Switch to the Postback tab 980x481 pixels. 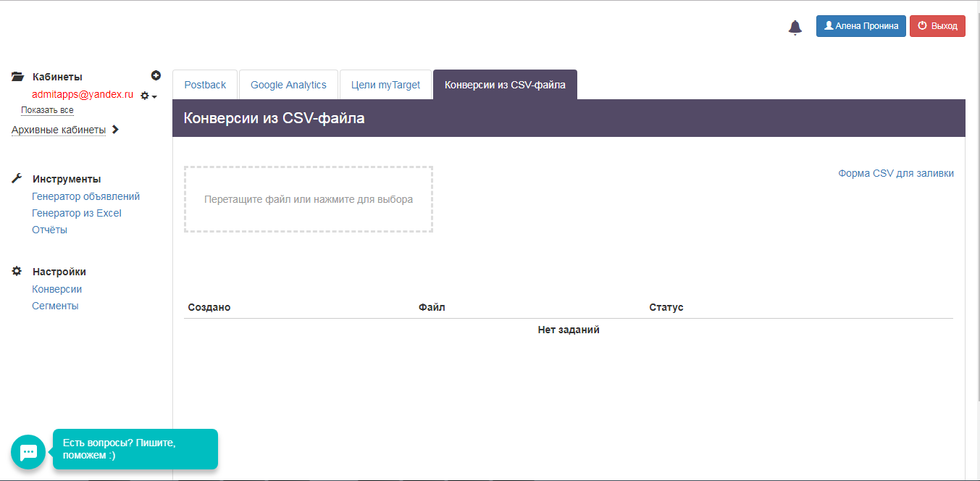[x=205, y=85]
